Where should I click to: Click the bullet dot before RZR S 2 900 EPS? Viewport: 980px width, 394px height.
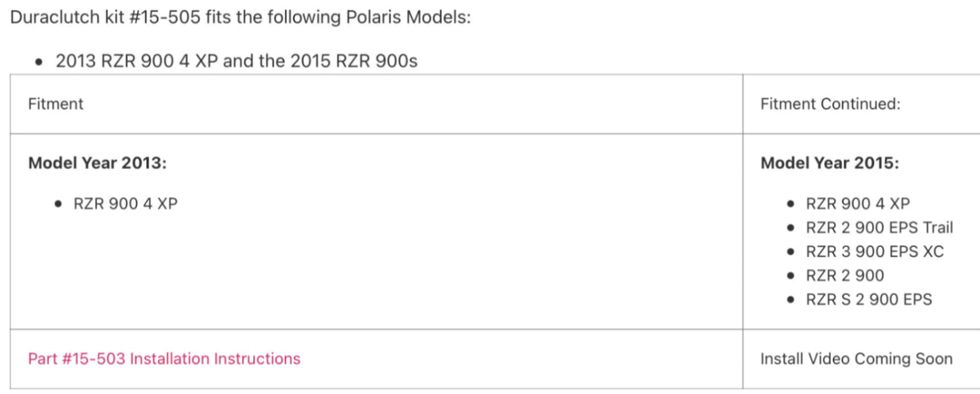point(790,300)
